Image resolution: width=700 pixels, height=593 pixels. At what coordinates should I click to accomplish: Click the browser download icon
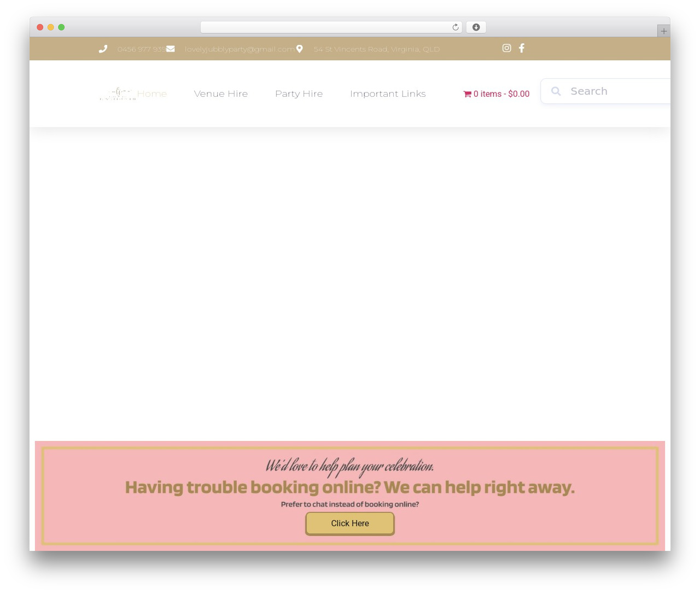(476, 27)
